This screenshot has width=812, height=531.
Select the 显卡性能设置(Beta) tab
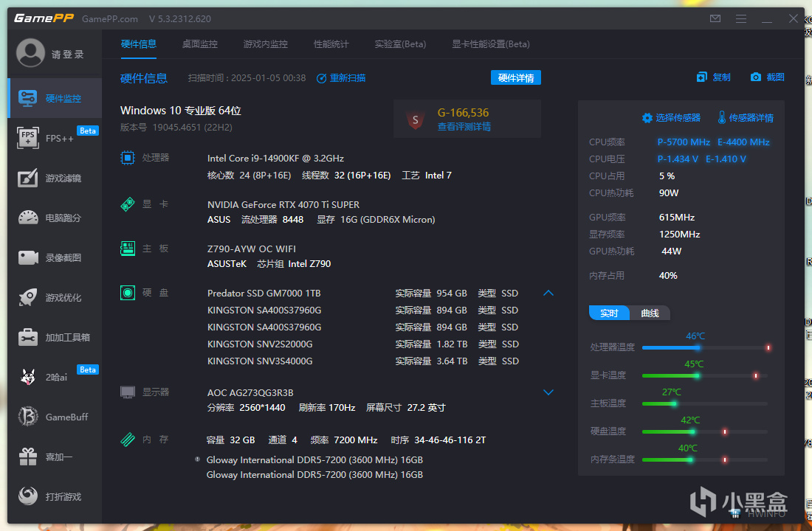click(490, 44)
